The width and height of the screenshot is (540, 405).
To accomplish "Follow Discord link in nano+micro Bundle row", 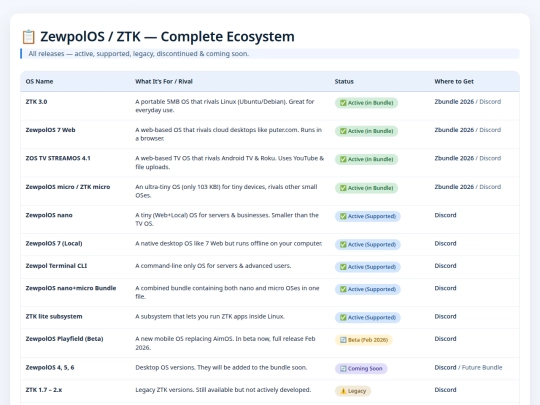I will coord(445,288).
